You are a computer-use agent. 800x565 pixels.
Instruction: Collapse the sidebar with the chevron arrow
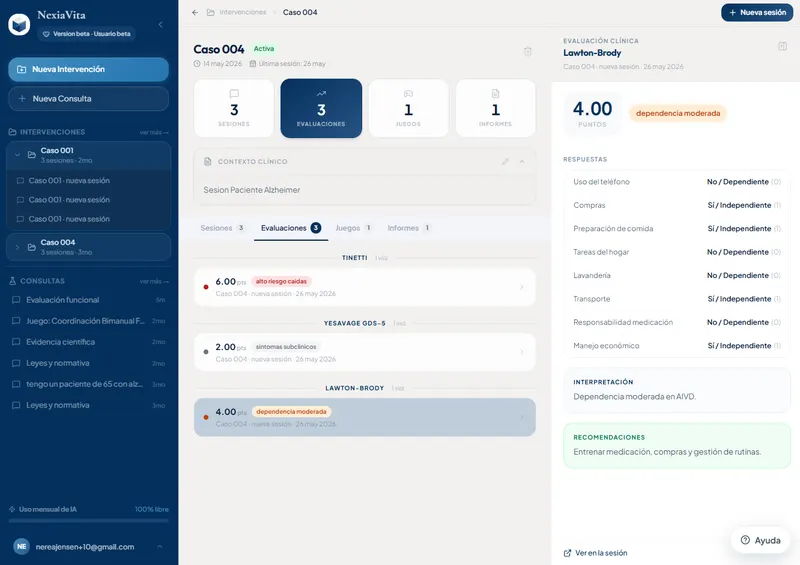[x=160, y=24]
